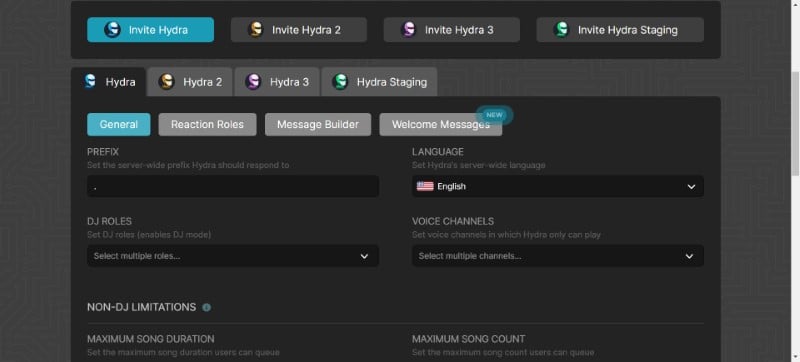This screenshot has width=800, height=362.
Task: Click the NEW badge on Welcome Messages
Action: (494, 115)
